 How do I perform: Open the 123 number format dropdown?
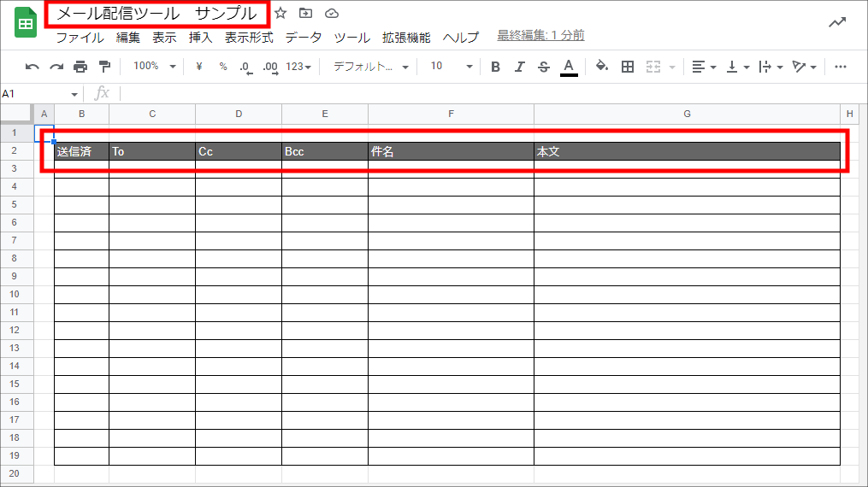(x=298, y=67)
